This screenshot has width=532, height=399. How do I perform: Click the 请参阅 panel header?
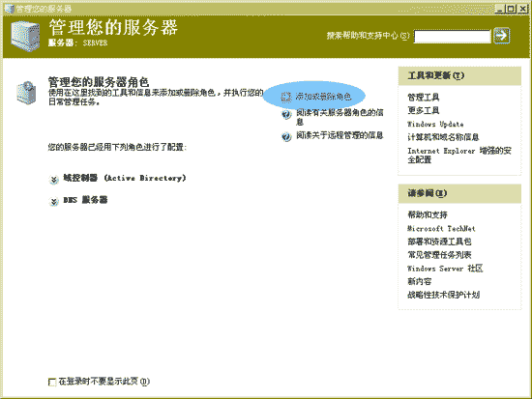click(459, 193)
